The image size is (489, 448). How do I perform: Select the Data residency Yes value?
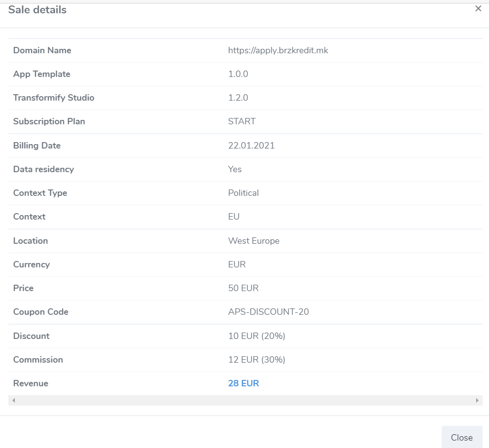235,169
